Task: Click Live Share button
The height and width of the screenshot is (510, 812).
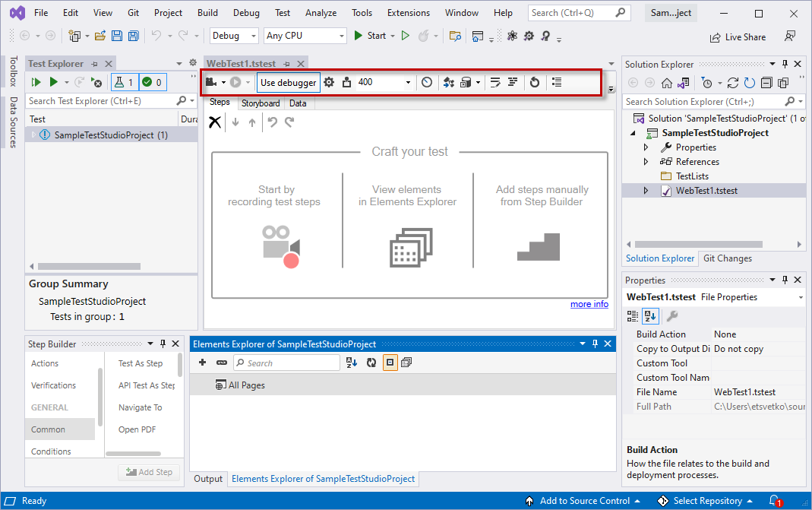Action: tap(738, 37)
